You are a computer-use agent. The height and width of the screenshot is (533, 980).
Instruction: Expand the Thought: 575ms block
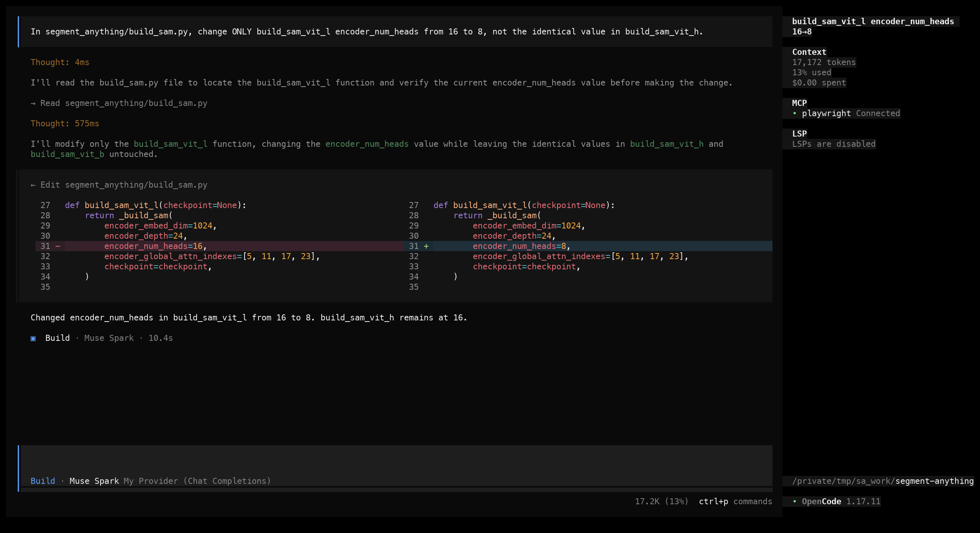(65, 123)
